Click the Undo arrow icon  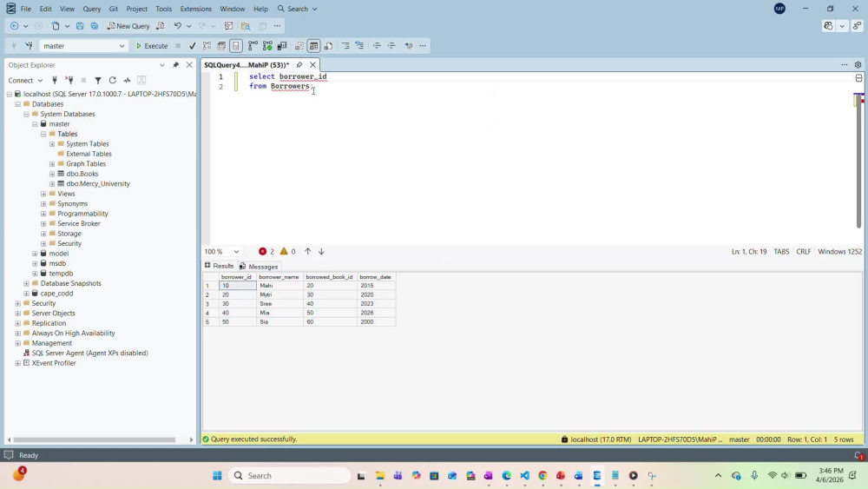point(177,26)
